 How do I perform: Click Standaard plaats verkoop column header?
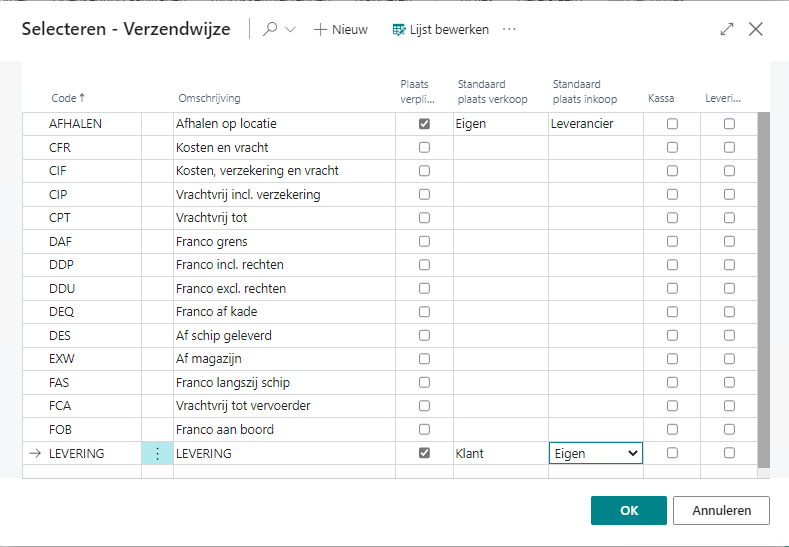coord(490,91)
